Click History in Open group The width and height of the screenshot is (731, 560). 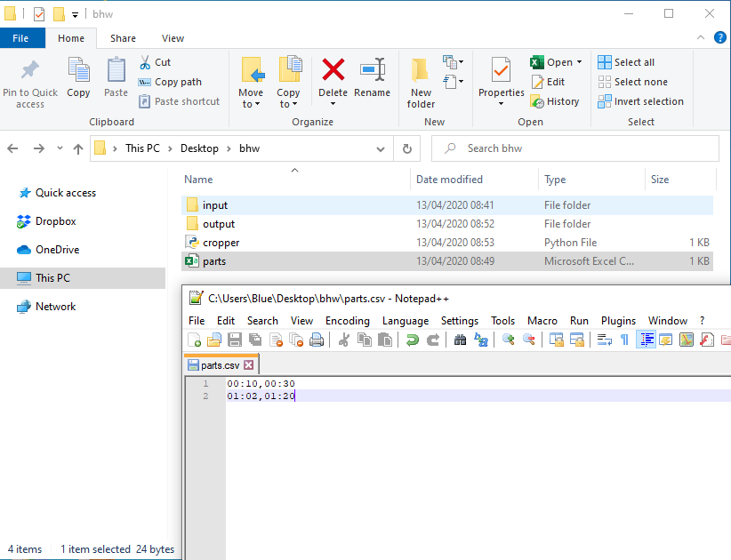555,101
